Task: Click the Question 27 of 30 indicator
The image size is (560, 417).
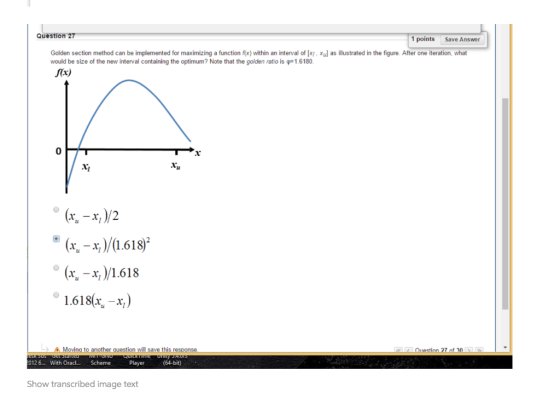Action: 439,350
